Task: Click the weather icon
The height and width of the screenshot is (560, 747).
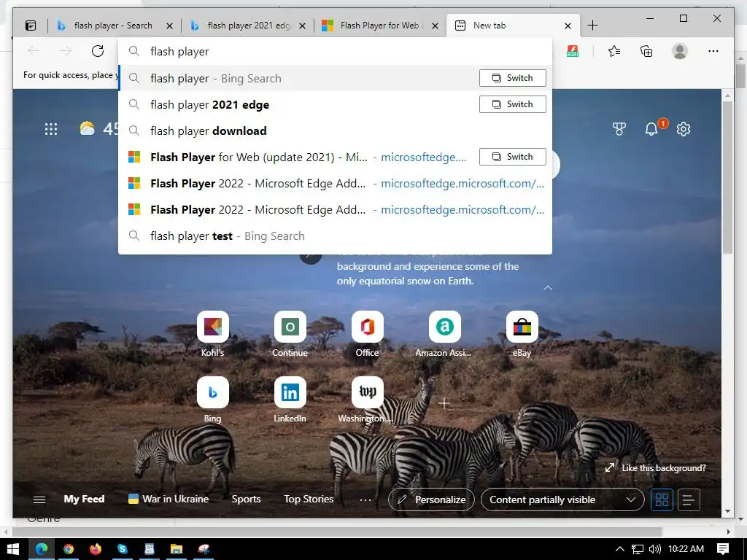Action: (88, 128)
